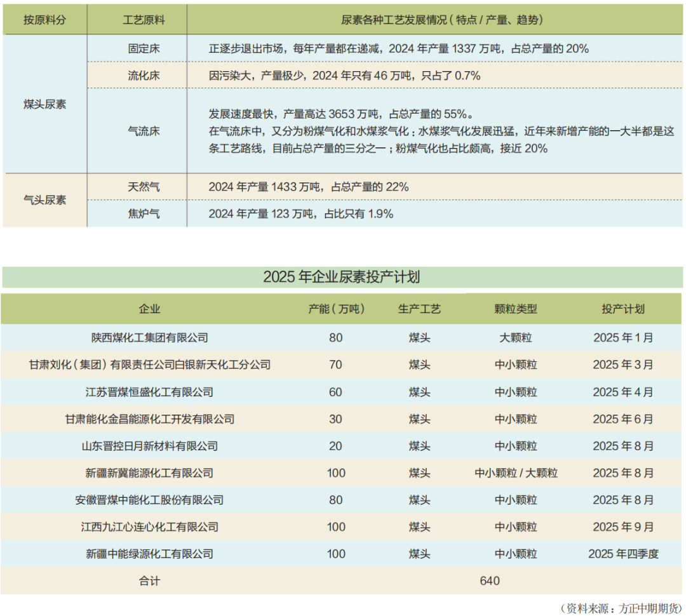686x616 pixels.
Task: Click capacity '70' in 甘肃刘化 row
Action: pyautogui.click(x=335, y=365)
